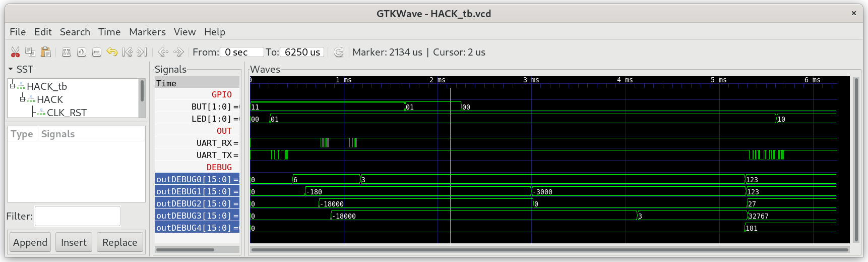The height and width of the screenshot is (262, 868).
Task: Click the yellow Zoom Undo arrow
Action: tap(112, 52)
